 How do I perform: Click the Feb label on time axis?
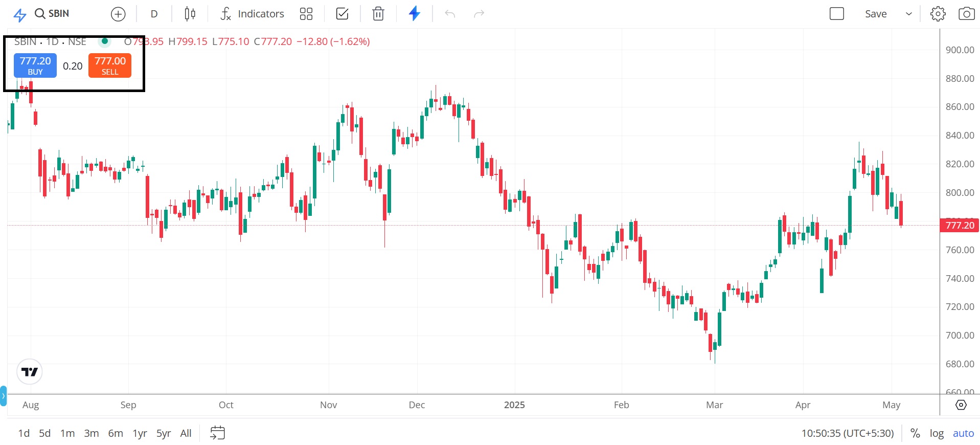[622, 405]
